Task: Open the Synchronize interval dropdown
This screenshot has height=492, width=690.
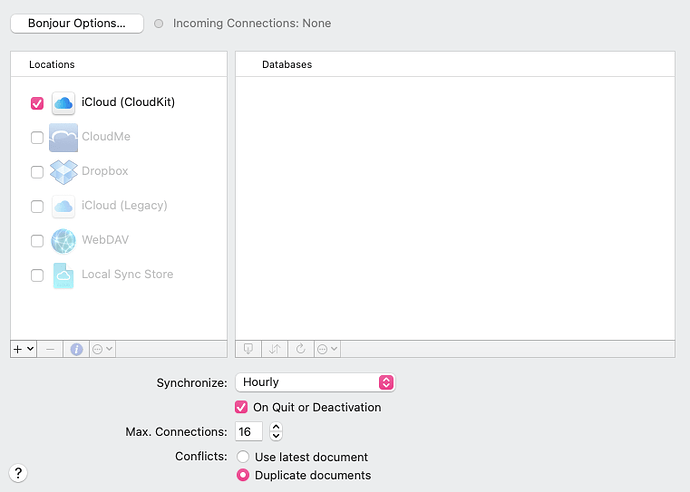Action: coord(315,382)
